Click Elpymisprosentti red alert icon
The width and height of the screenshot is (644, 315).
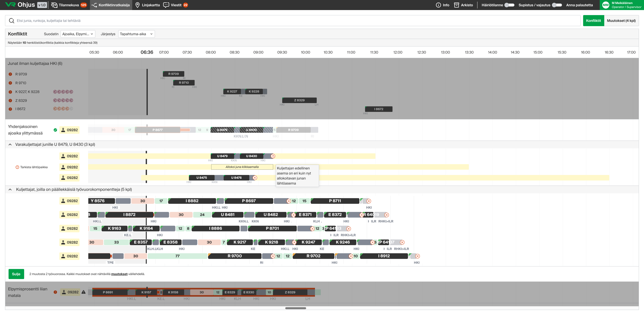[x=55, y=292]
